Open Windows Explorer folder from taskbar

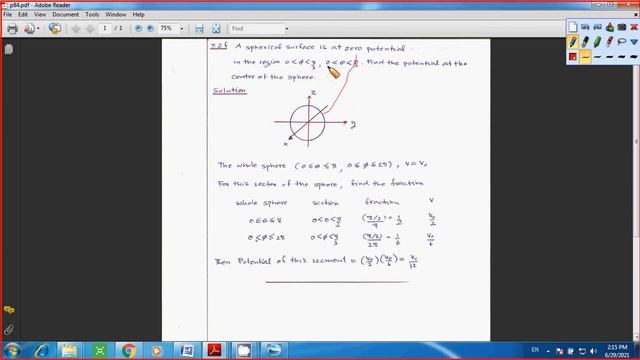(69, 351)
